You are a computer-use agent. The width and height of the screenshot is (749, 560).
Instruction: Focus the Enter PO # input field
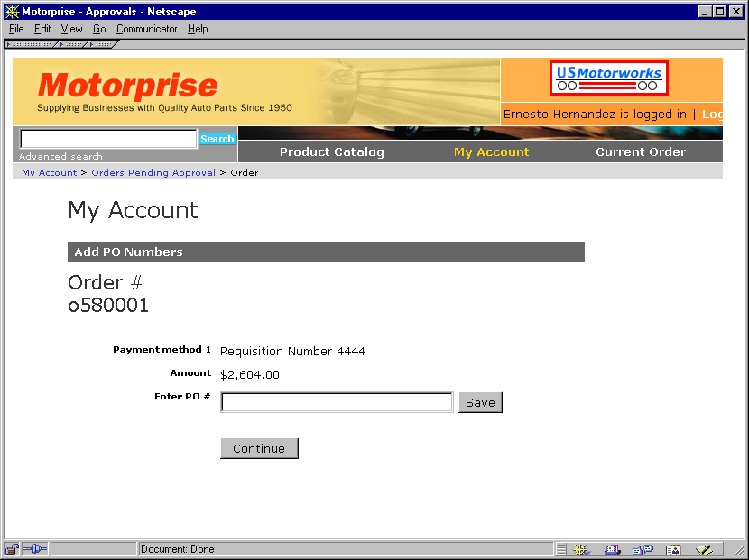[x=337, y=402]
